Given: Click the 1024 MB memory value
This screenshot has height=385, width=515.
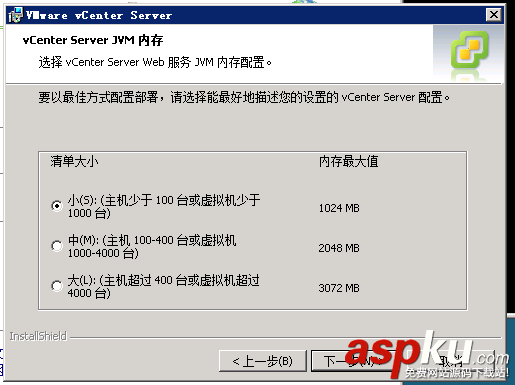Looking at the screenshot, I should point(339,208).
